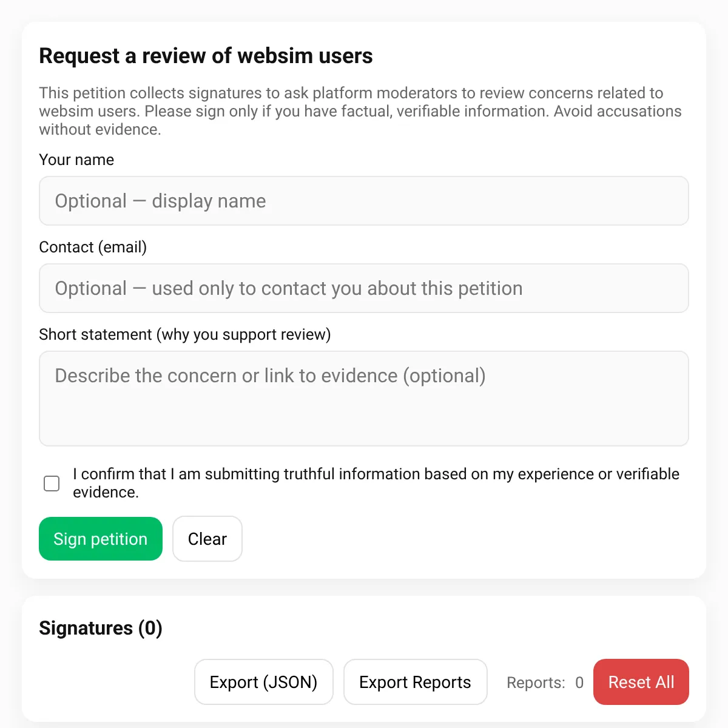Click the 'Your name' label text
The image size is (728, 728).
pyautogui.click(x=76, y=160)
